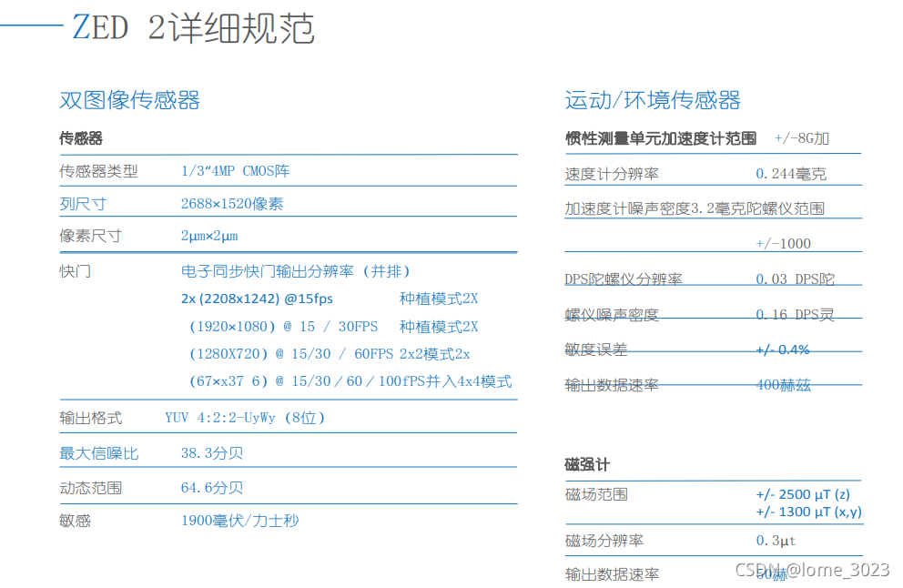Click the '敏度误差' label

pos(596,350)
